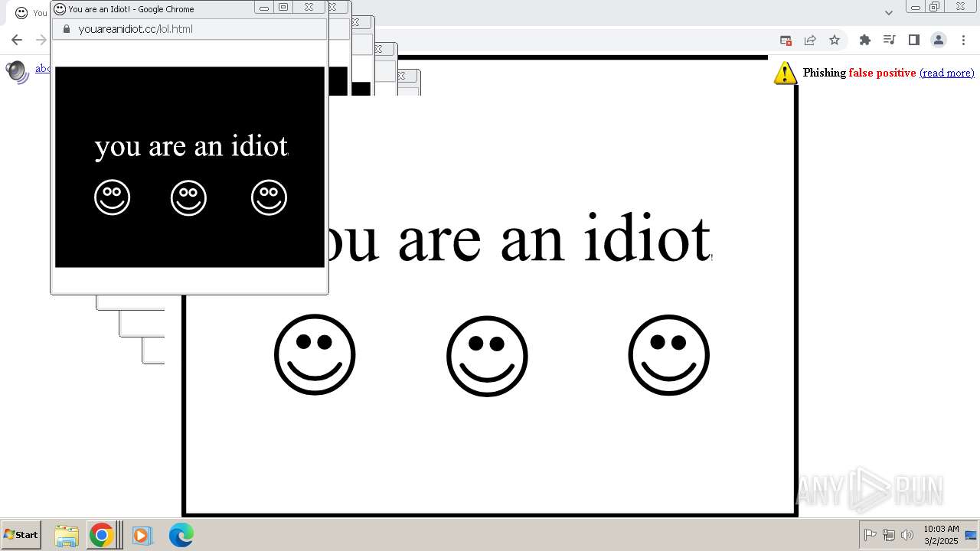Click the Show Desktop button at the taskbar edge
This screenshot has width=980, height=551.
[x=971, y=535]
